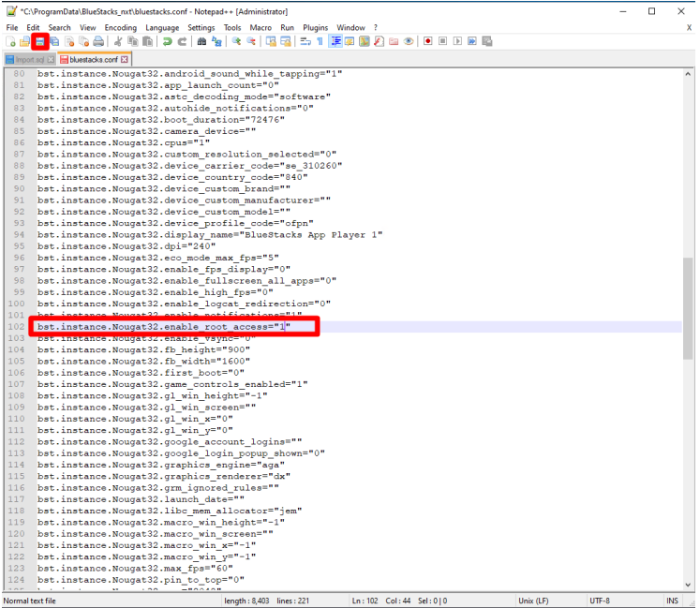Open the ? help menu

(x=376, y=28)
